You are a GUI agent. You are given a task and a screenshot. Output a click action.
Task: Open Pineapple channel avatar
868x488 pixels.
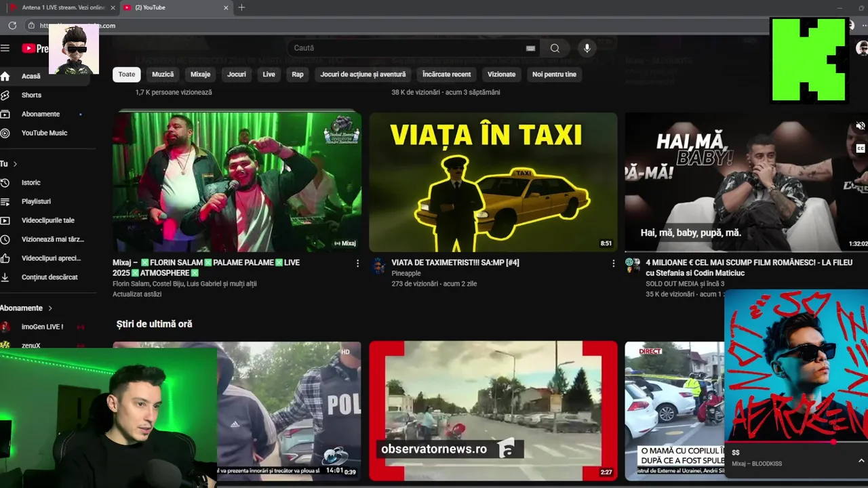[378, 265]
